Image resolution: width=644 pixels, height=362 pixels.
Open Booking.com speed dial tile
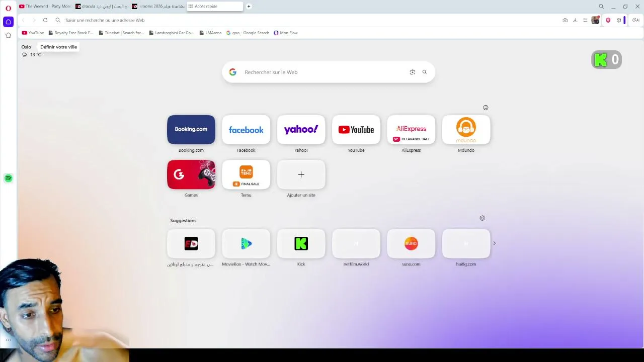(x=191, y=130)
